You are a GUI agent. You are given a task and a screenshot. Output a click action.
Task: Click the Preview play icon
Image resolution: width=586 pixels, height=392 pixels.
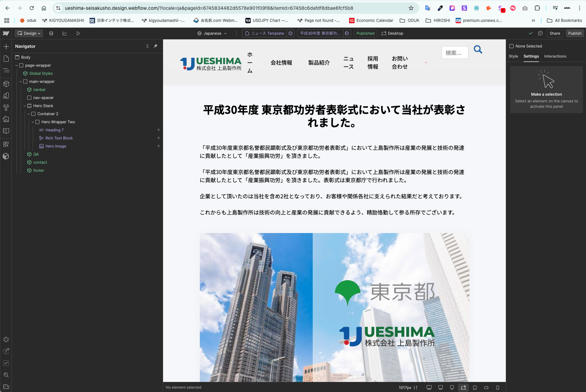click(x=78, y=33)
